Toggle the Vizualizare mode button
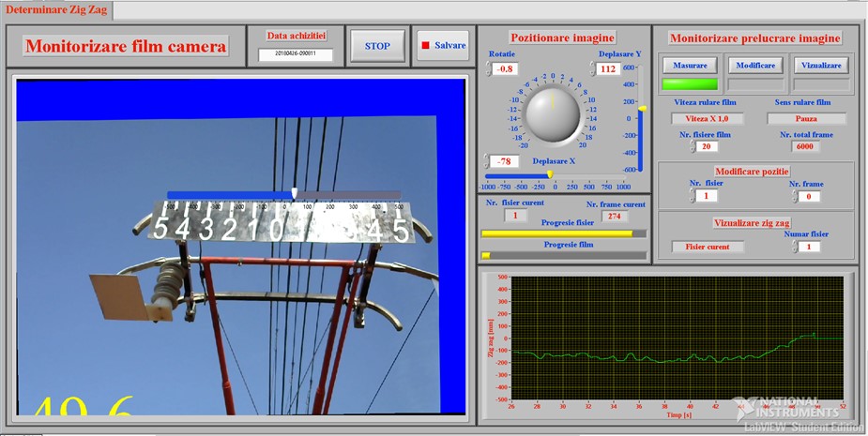The image size is (868, 436). click(x=821, y=65)
